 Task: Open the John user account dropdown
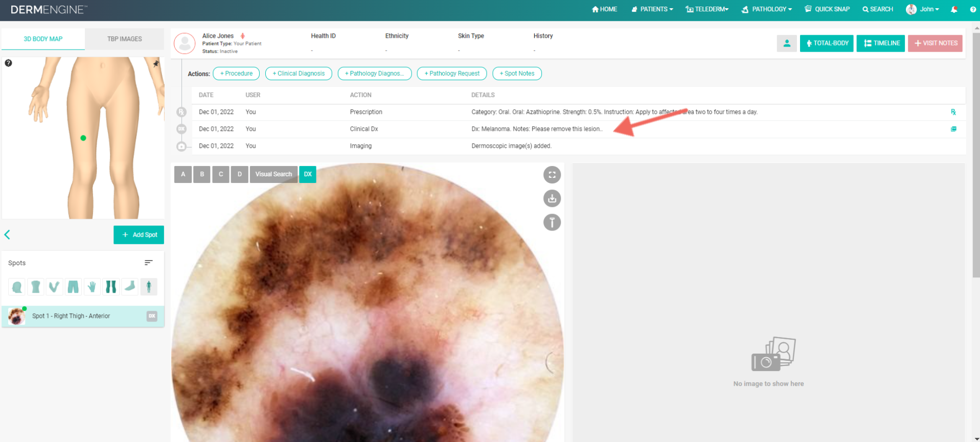pyautogui.click(x=923, y=9)
